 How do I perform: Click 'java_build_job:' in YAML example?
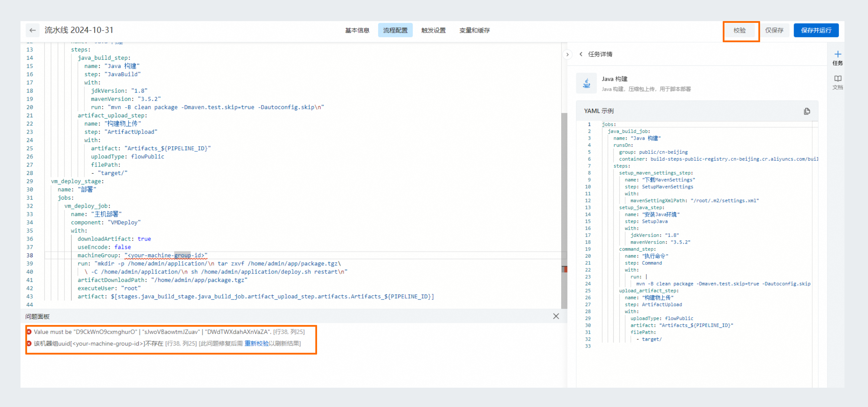(x=629, y=131)
